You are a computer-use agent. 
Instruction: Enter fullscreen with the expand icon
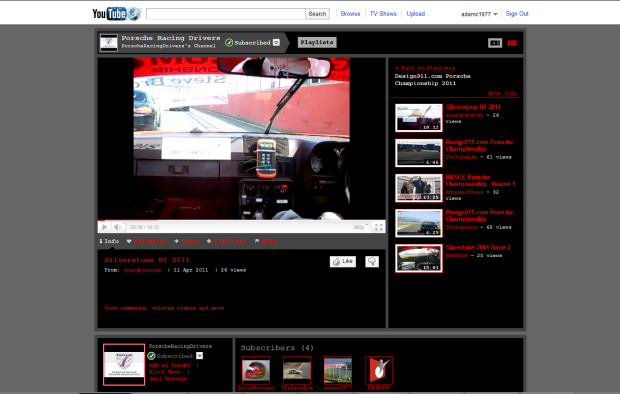click(378, 227)
